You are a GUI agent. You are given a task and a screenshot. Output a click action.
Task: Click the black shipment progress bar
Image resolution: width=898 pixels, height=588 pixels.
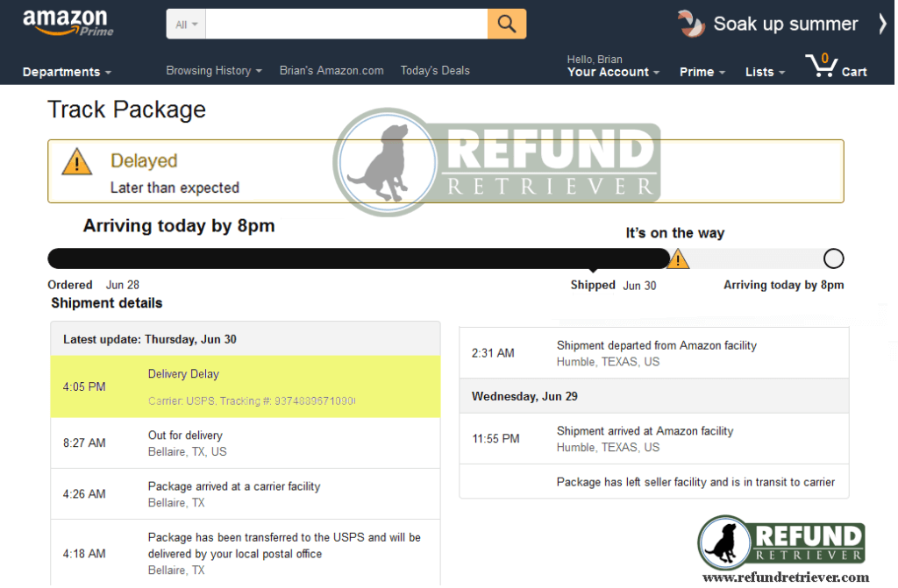point(359,259)
